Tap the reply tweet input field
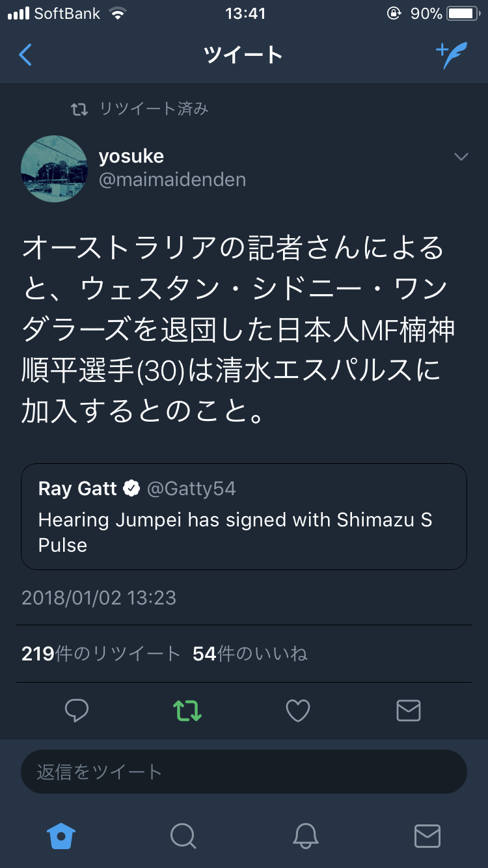 (x=243, y=772)
